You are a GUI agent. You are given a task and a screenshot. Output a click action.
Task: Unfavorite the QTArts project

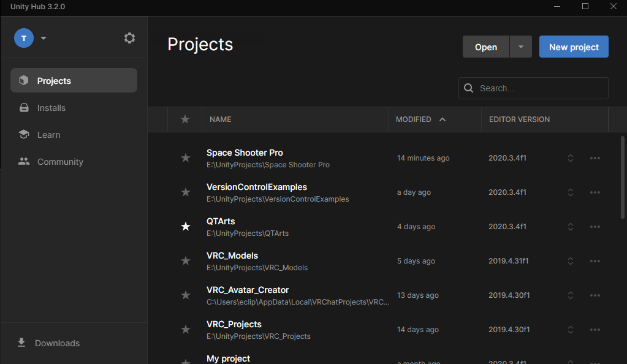[x=185, y=226]
